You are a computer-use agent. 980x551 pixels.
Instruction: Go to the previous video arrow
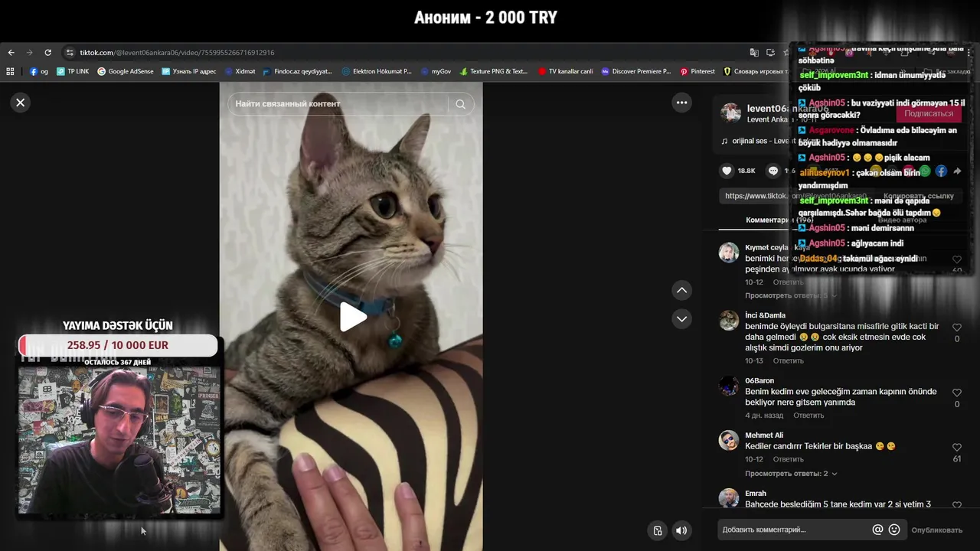point(681,290)
